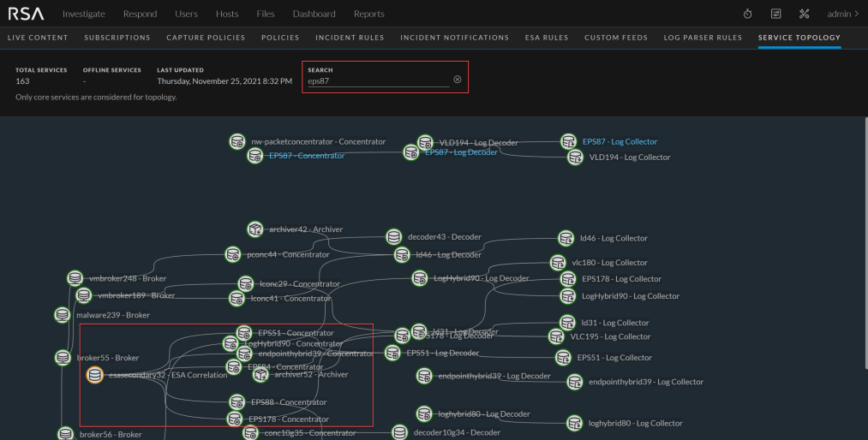
Task: Open the admin tools icon in header
Action: pyautogui.click(x=804, y=14)
